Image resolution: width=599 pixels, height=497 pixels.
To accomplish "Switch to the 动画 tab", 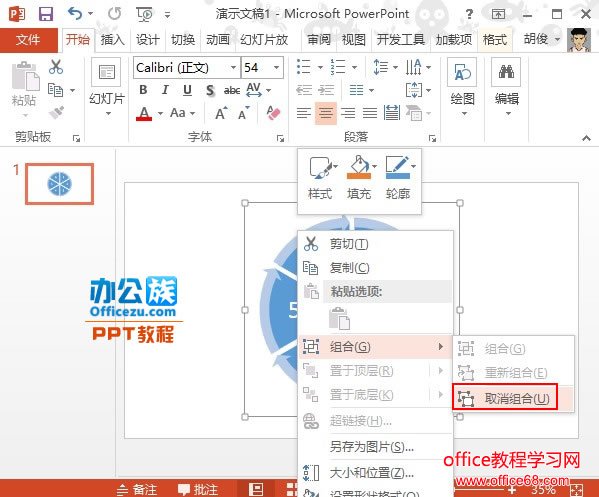I will point(218,39).
